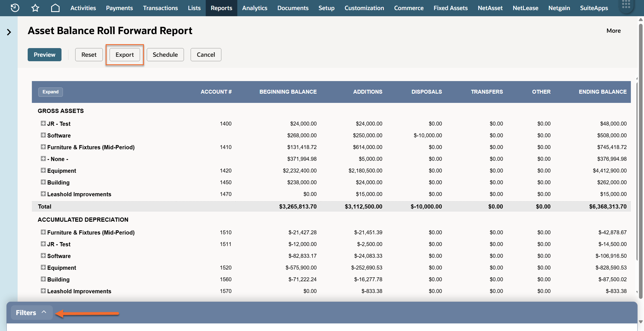Expand Leashold Improvements row with account 1470
The image size is (644, 331).
click(43, 194)
